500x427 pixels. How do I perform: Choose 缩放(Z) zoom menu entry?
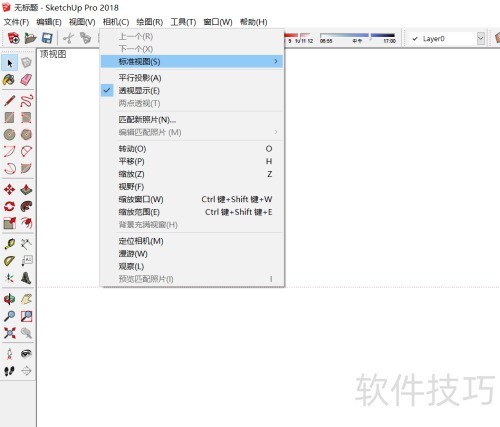click(x=192, y=174)
